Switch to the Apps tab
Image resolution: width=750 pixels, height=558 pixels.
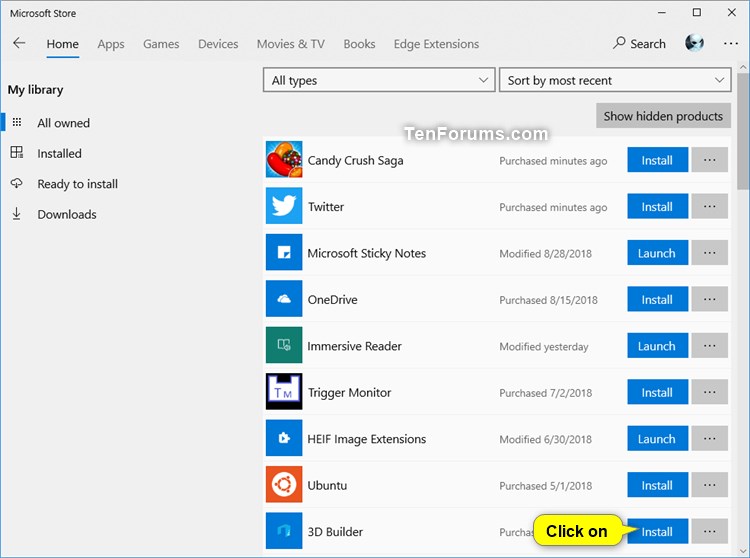111,44
